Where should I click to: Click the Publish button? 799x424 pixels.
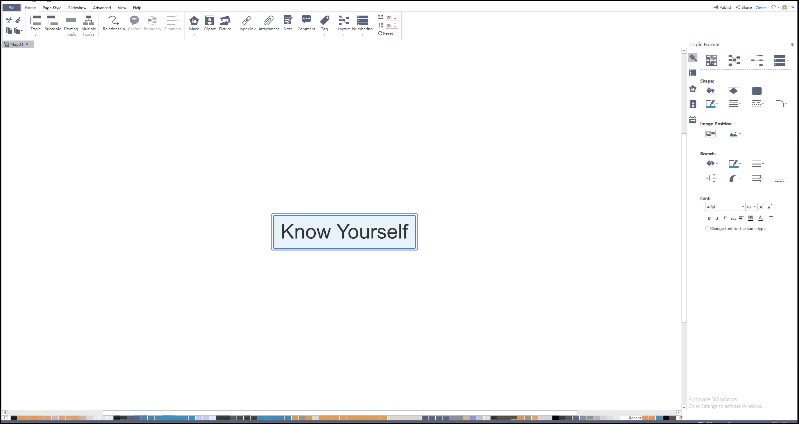click(x=723, y=8)
